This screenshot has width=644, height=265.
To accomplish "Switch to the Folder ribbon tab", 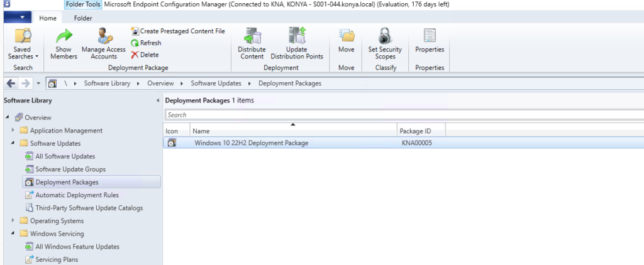I will (83, 18).
